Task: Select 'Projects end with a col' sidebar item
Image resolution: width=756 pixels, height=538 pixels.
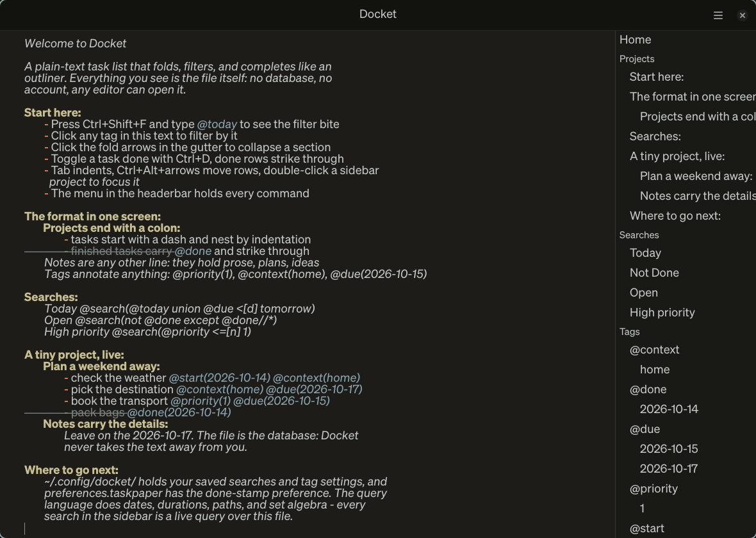Action: (x=698, y=117)
